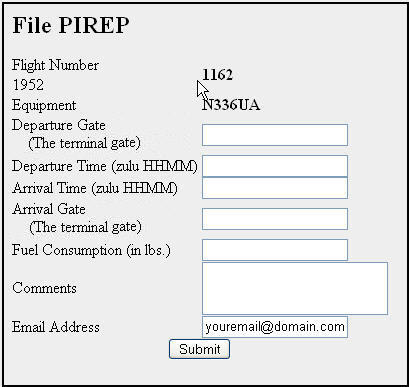Click the Equipment label

click(44, 105)
